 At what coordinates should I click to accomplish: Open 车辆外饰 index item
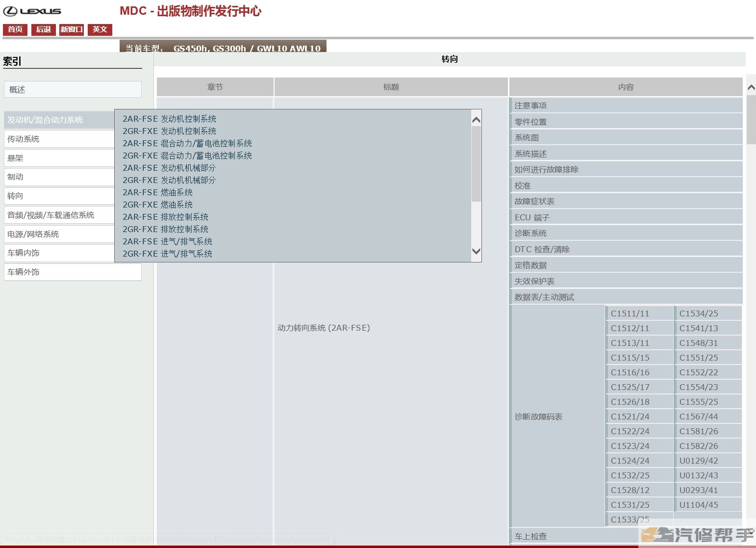click(73, 272)
